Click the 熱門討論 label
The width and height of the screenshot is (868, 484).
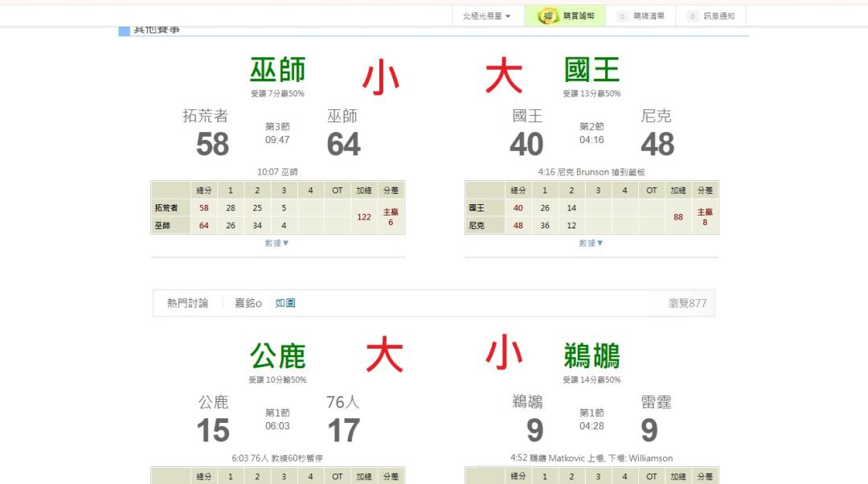[187, 303]
